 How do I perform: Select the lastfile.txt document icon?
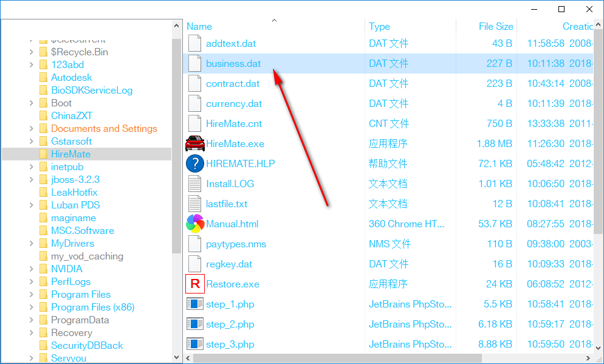(x=194, y=204)
